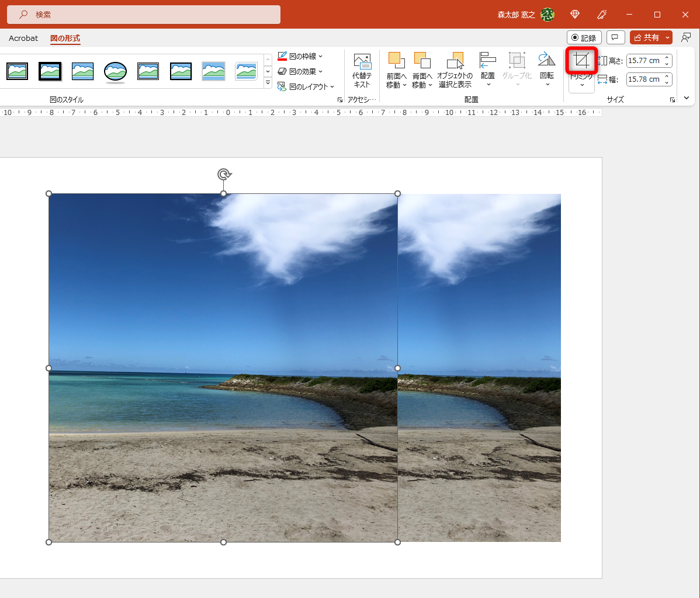
Task: Click the width (幅) input field
Action: [x=644, y=79]
